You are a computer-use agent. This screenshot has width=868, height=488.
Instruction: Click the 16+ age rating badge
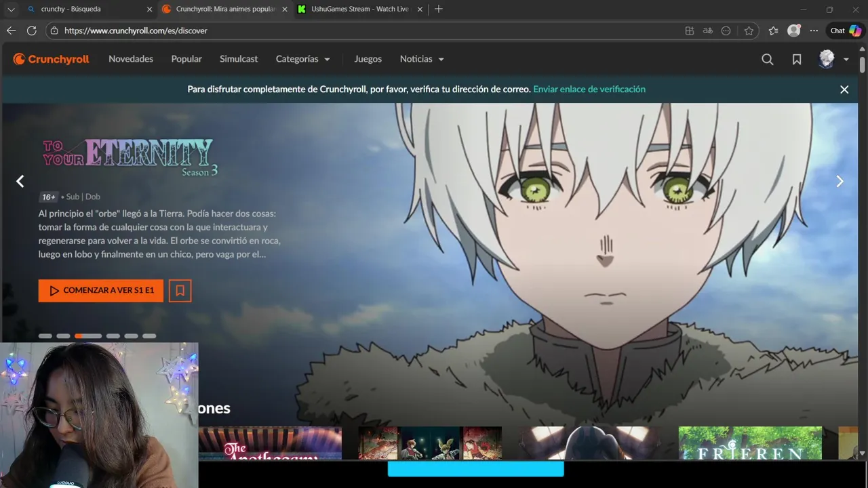[49, 197]
